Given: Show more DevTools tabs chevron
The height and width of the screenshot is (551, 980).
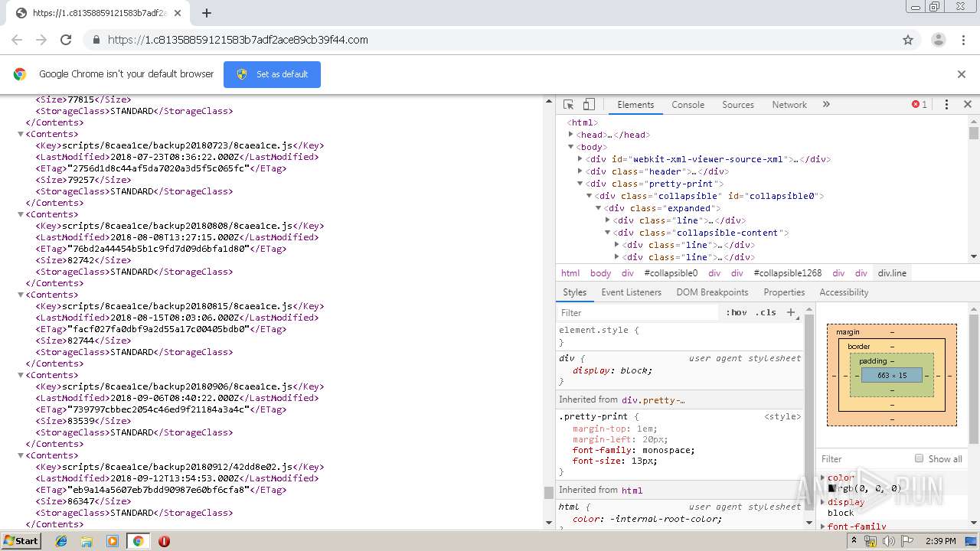Looking at the screenshot, I should pyautogui.click(x=826, y=105).
